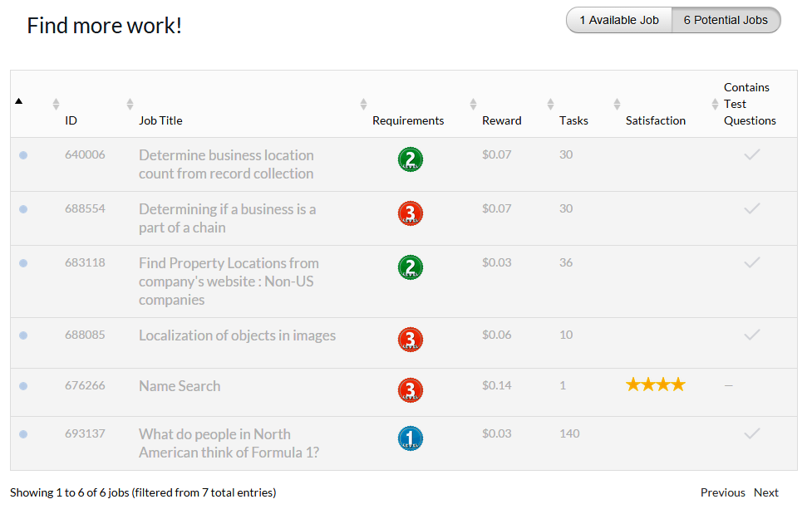Screen dimensions: 812x509
Task: Sort by the Job Title column header
Action: [160, 120]
